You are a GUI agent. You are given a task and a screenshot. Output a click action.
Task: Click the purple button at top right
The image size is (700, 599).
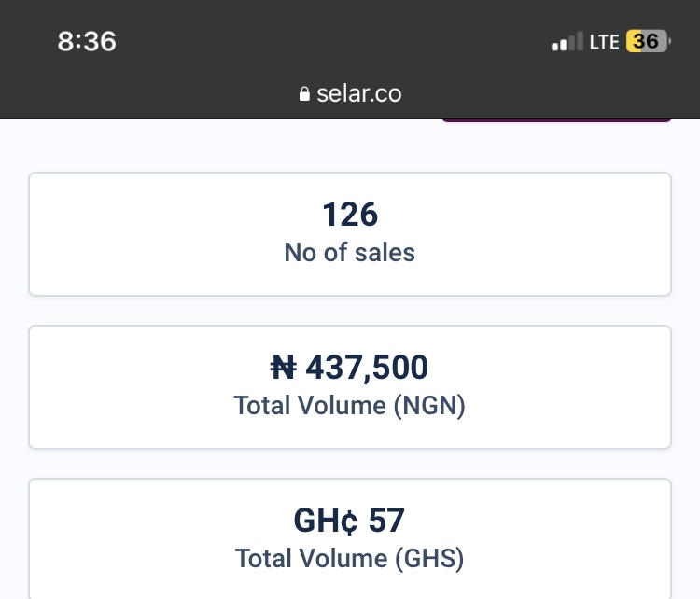(x=556, y=119)
